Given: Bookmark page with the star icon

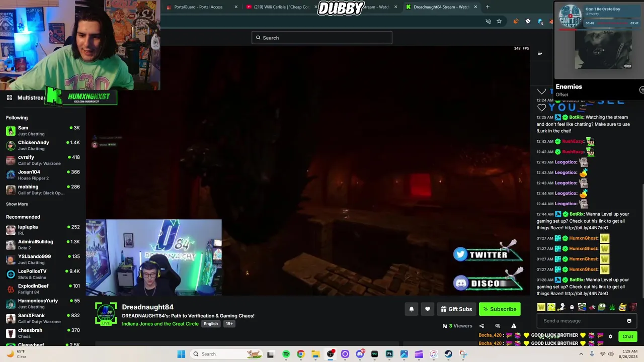Looking at the screenshot, I should pos(499,21).
